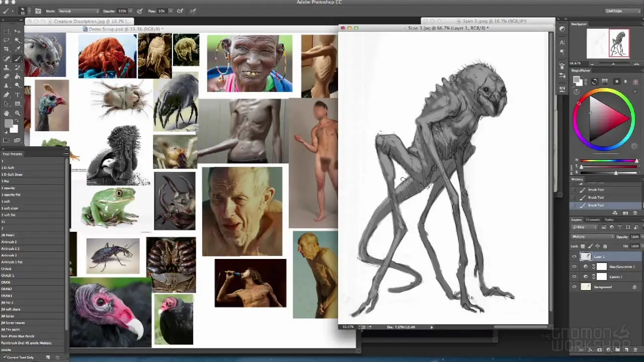This screenshot has height=362, width=644.
Task: Select the Lasso tool
Action: tap(7, 40)
